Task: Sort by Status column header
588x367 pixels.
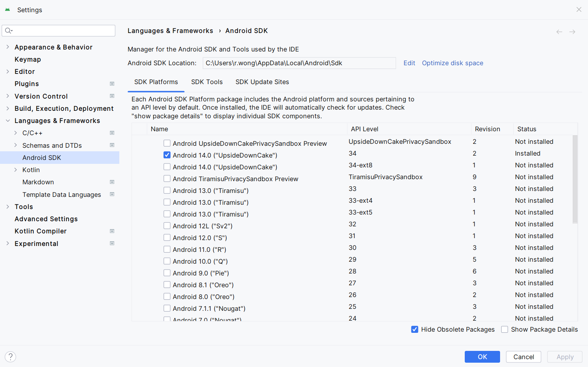Action: [x=545, y=129]
